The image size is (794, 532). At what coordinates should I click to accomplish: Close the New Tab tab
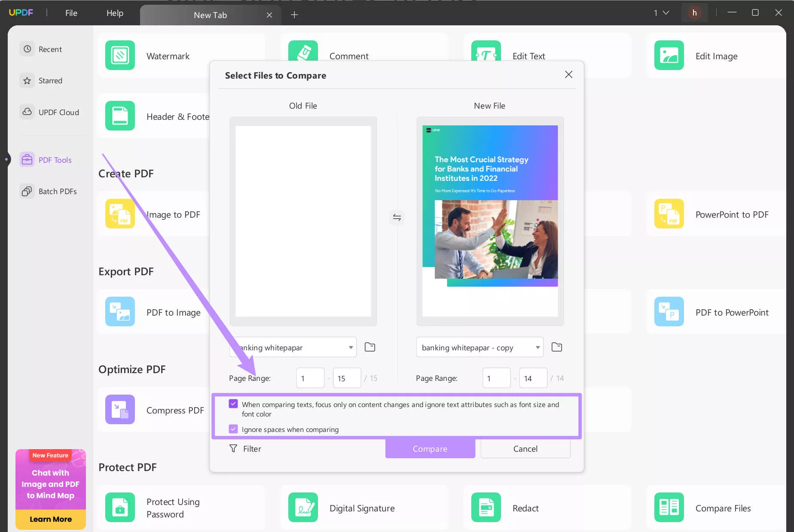click(269, 15)
